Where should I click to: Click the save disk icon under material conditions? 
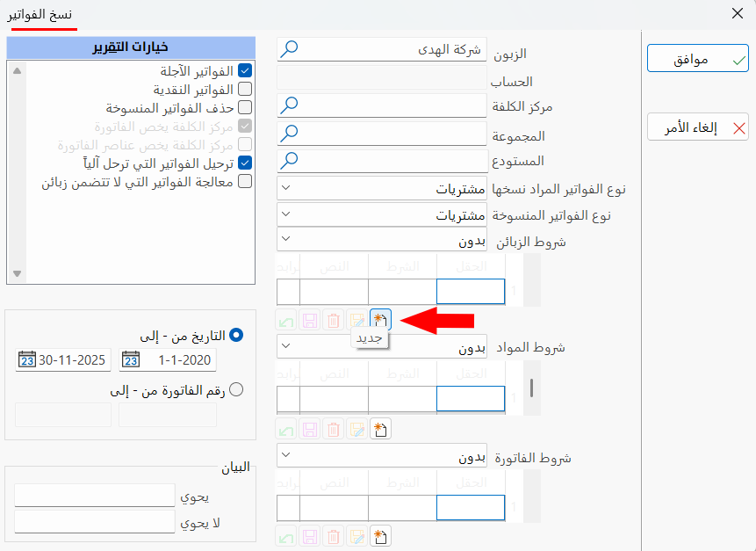[x=309, y=428]
